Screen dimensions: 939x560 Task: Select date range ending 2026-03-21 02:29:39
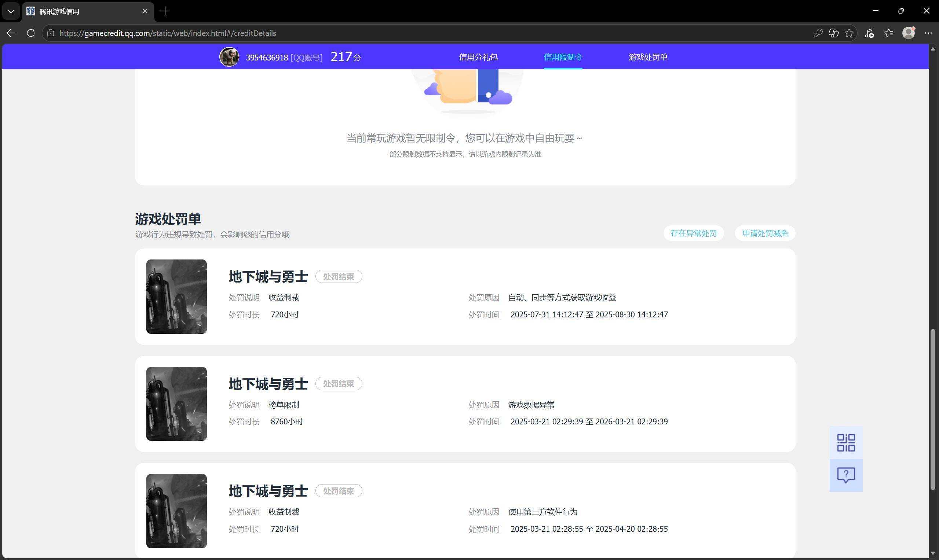pos(589,421)
